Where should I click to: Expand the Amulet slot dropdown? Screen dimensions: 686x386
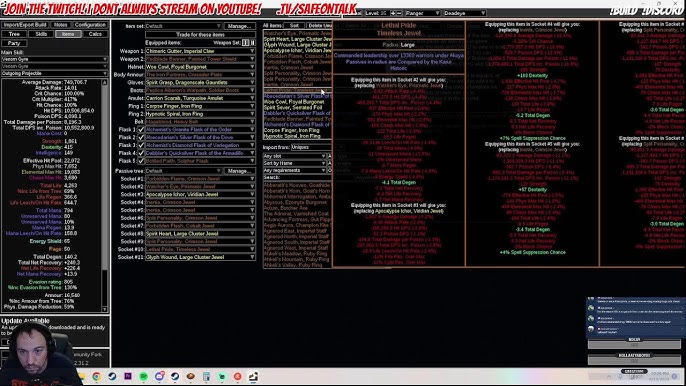tap(200, 98)
